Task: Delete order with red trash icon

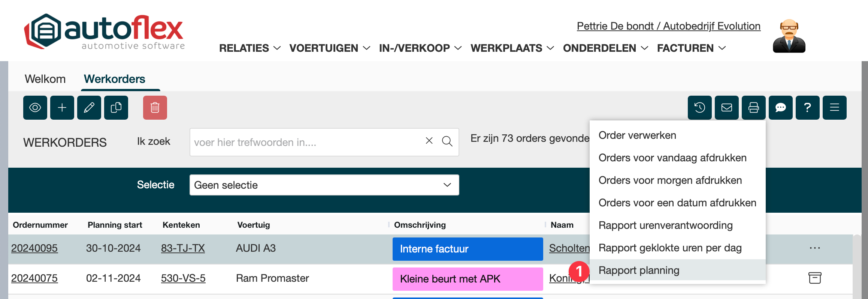Action: click(x=155, y=108)
